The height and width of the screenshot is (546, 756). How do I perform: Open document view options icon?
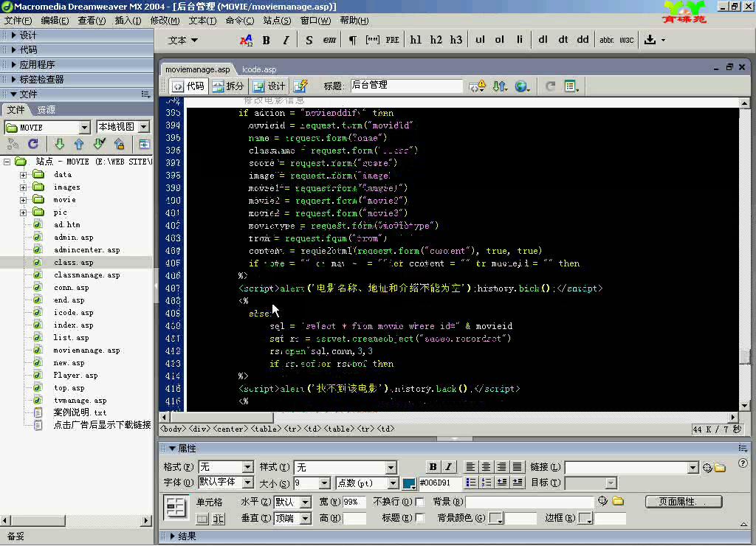(x=571, y=86)
